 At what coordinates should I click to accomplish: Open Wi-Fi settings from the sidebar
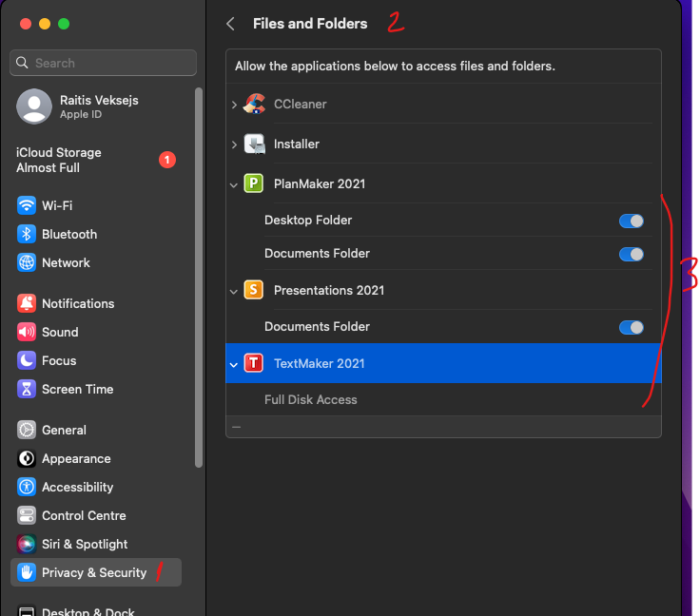57,205
